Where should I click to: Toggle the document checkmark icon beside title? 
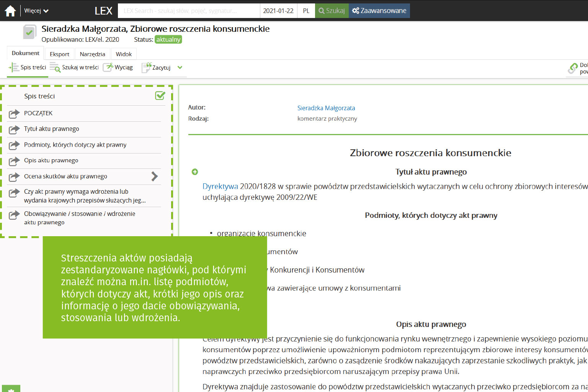pos(29,32)
